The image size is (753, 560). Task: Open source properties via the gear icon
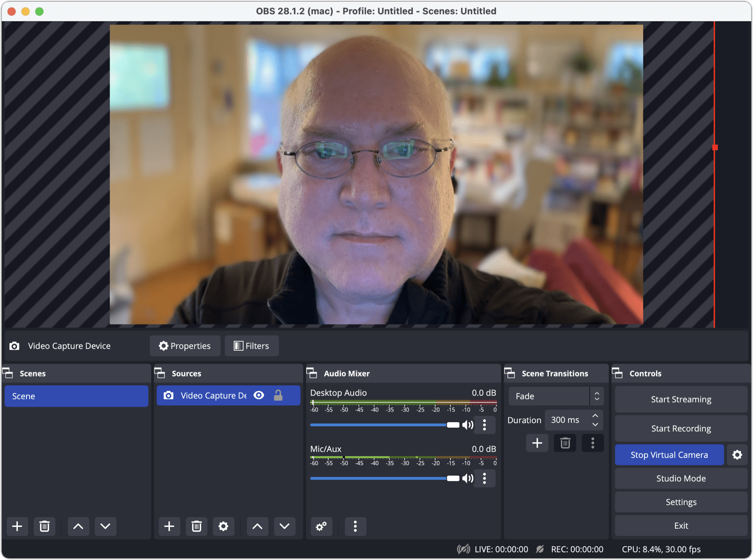[223, 526]
